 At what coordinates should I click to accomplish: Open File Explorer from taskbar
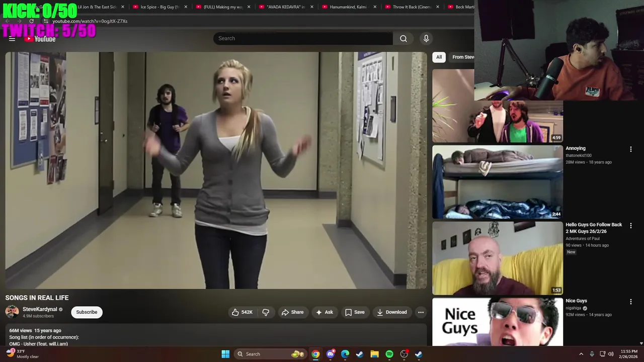[x=374, y=354]
